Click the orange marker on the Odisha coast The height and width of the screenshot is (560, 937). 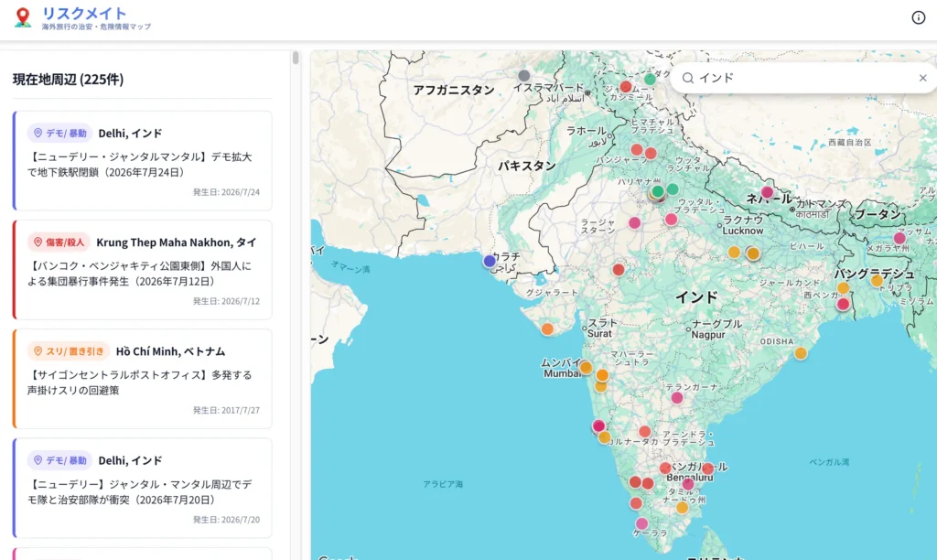click(801, 353)
